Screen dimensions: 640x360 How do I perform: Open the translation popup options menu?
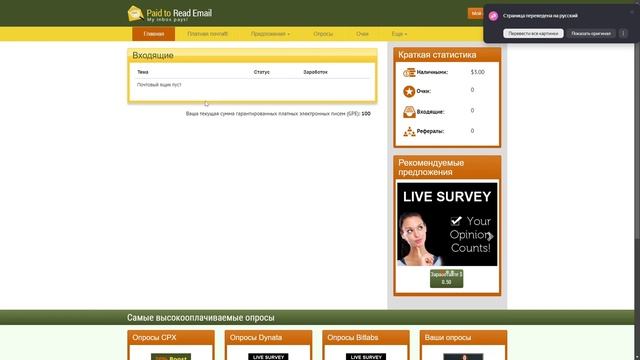pos(623,33)
